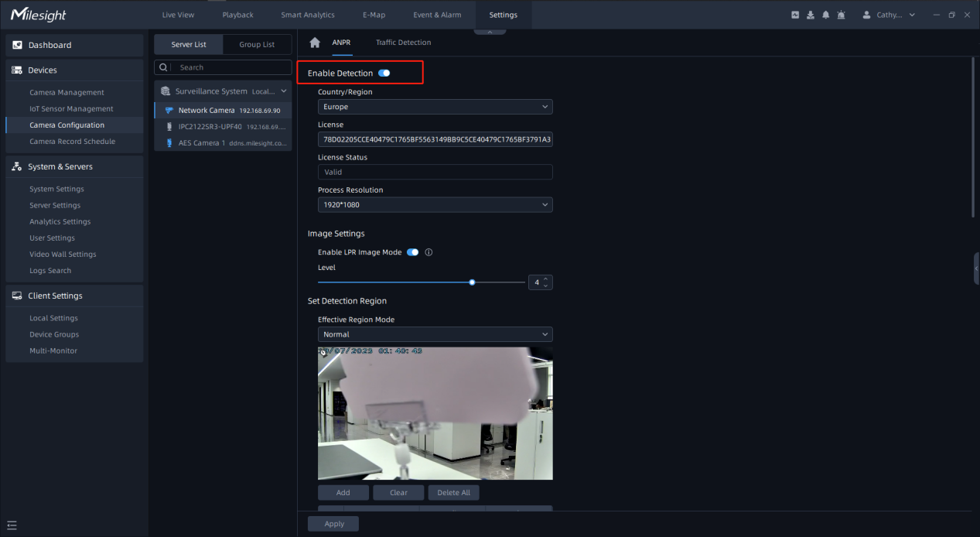Image resolution: width=980 pixels, height=537 pixels.
Task: Open the download tasks icon
Action: tap(811, 15)
